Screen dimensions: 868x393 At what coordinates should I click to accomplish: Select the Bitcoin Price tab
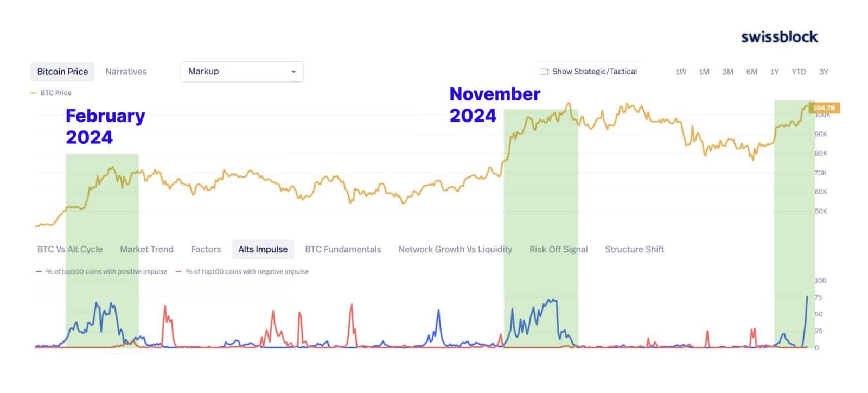[x=62, y=72]
